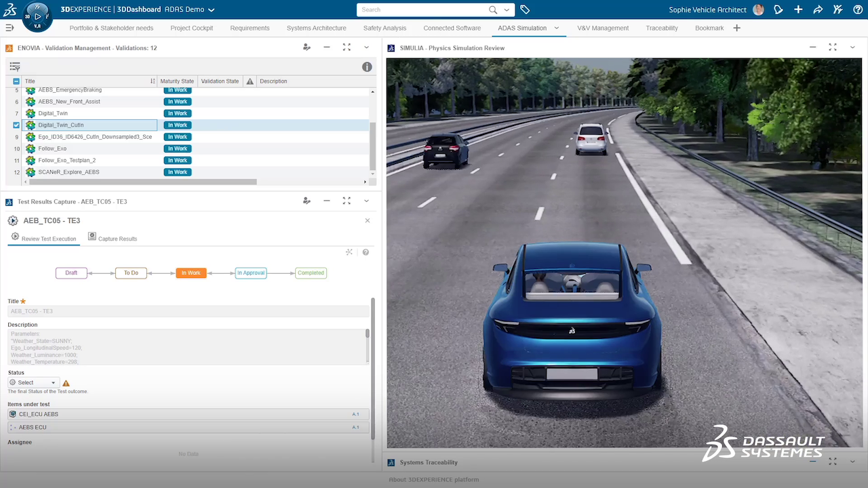Click share icon in Test Results Capture widget

tap(307, 201)
